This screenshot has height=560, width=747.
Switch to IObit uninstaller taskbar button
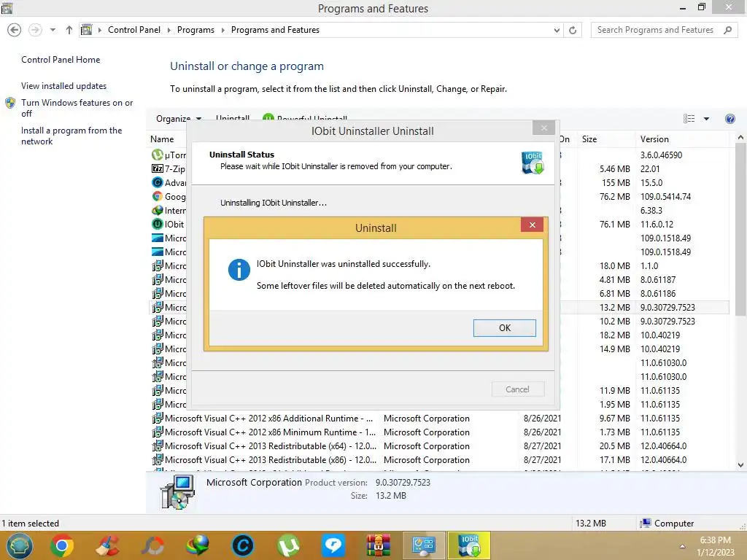coord(469,545)
